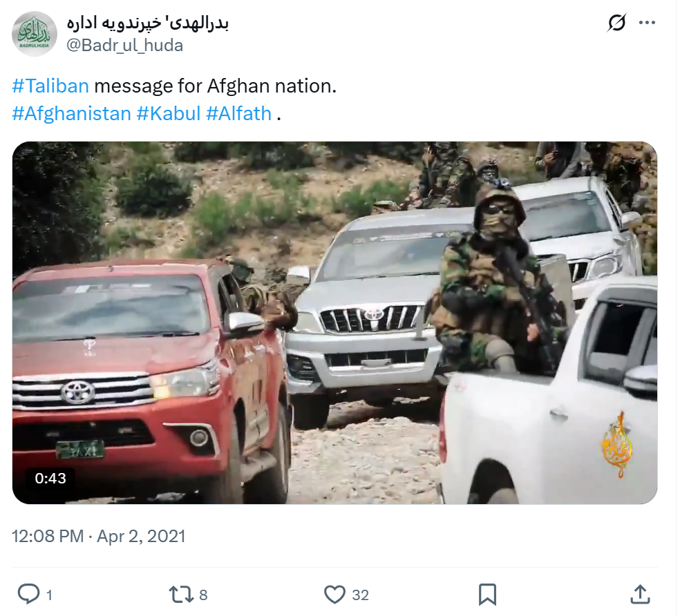Follow the #Taliban hashtag link
680x616 pixels.
[x=50, y=86]
